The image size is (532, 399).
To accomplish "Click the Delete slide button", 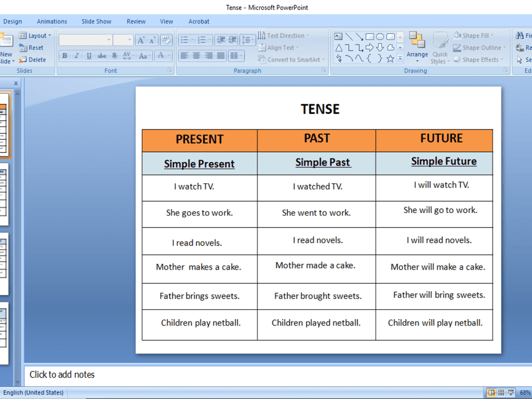I will [x=32, y=60].
